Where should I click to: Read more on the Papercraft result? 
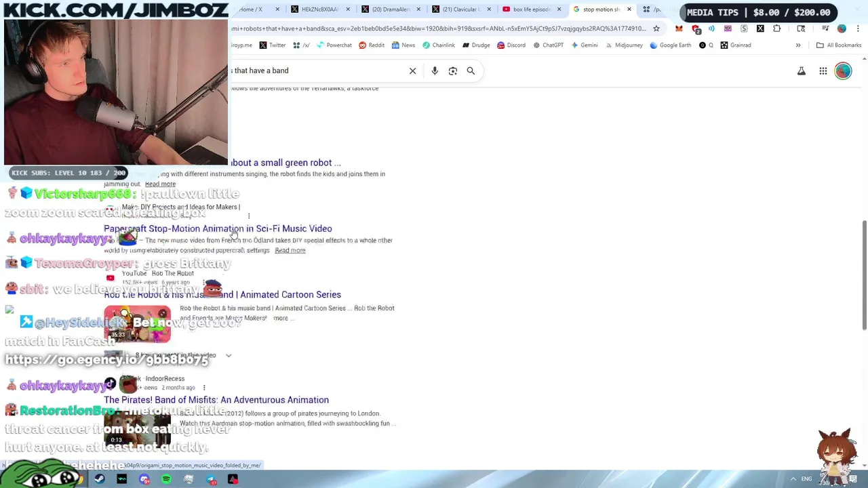pos(290,251)
